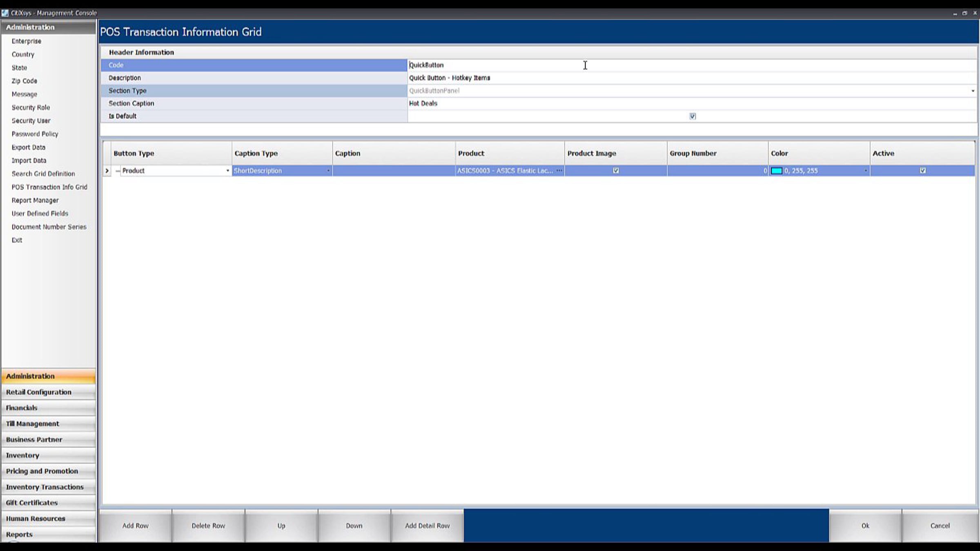Viewport: 980px width, 551px height.
Task: Restore down the Management Console window
Action: [964, 13]
